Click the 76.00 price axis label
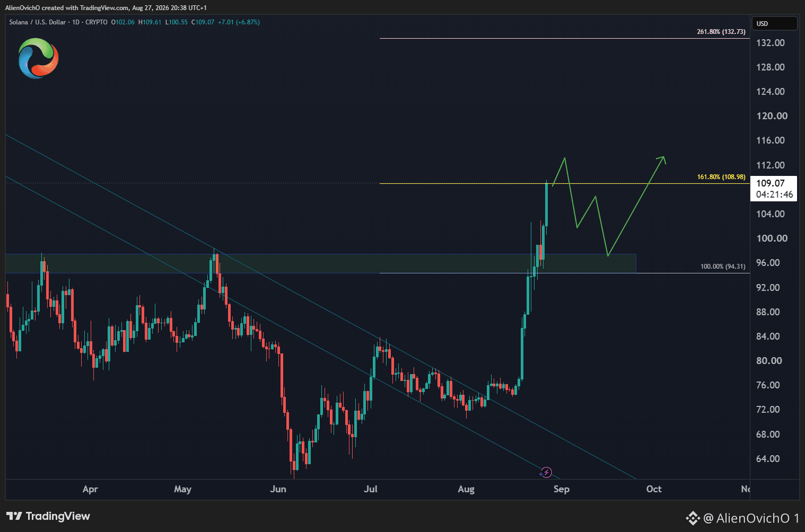Image resolution: width=805 pixels, height=532 pixels. click(x=768, y=385)
